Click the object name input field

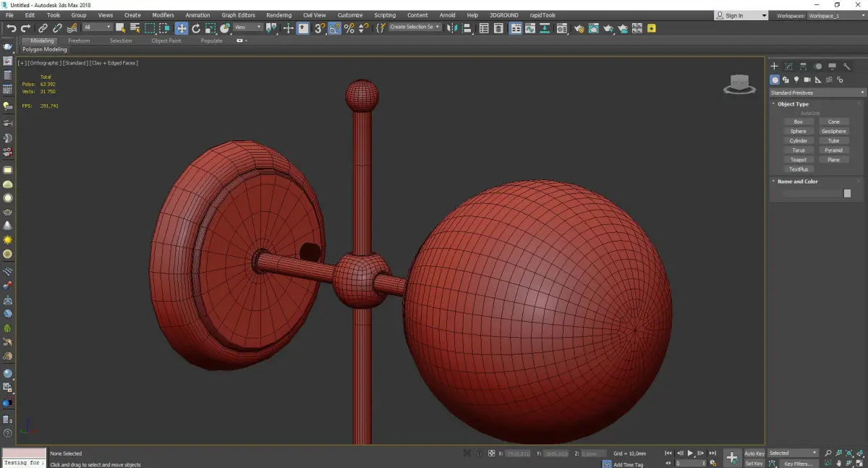pyautogui.click(x=812, y=193)
